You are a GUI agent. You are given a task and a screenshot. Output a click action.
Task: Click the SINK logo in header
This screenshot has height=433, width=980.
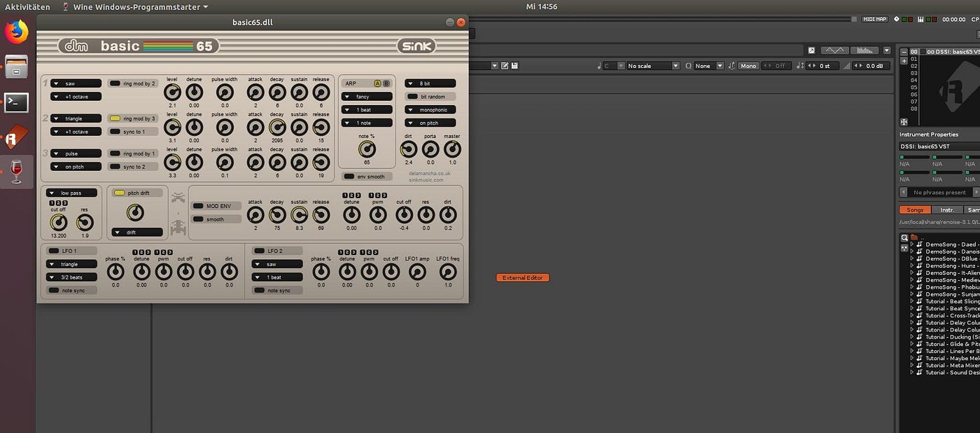click(x=416, y=46)
